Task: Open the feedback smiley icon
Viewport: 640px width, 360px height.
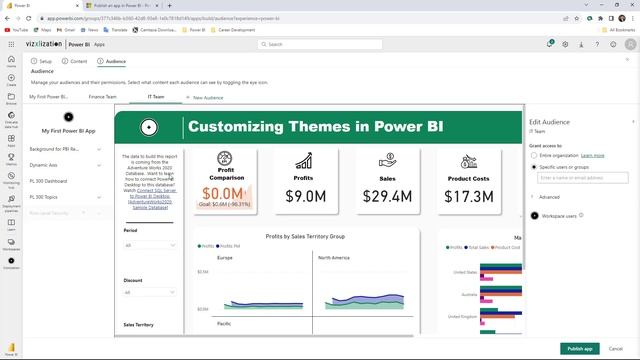Action: [613, 44]
